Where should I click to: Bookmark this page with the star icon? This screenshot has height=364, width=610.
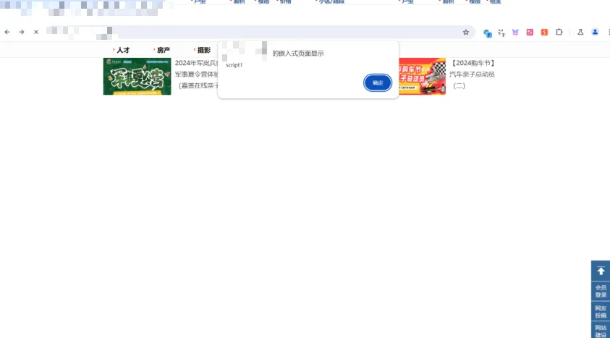tap(466, 33)
